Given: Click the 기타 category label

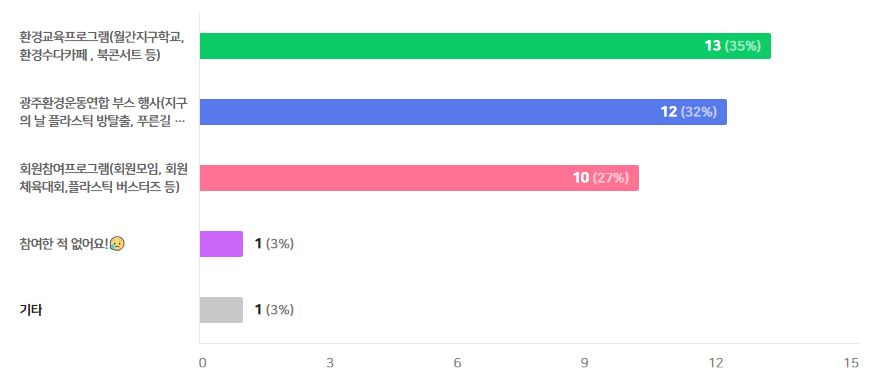Looking at the screenshot, I should click(x=31, y=310).
